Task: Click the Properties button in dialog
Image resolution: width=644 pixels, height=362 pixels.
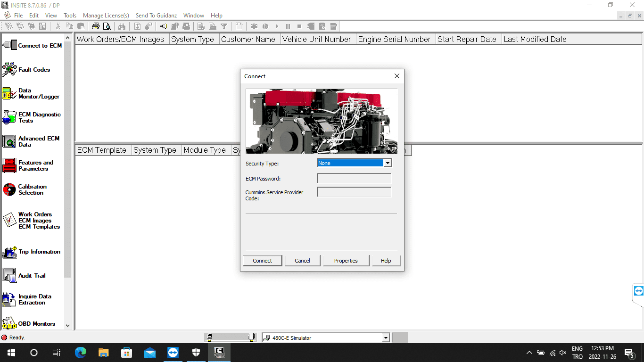Action: [x=346, y=261]
